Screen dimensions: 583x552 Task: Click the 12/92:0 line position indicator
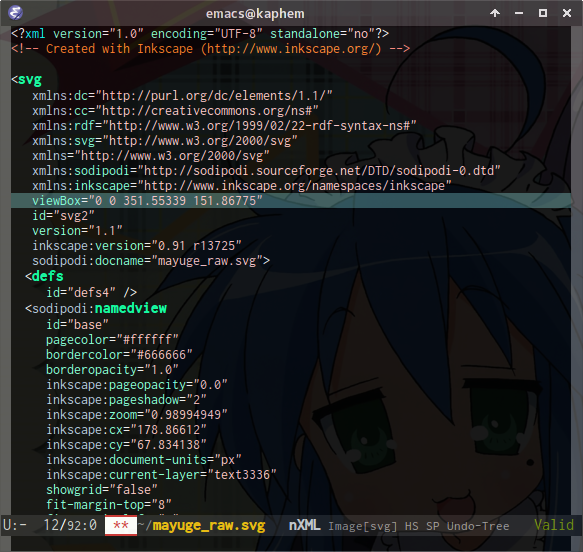click(70, 526)
